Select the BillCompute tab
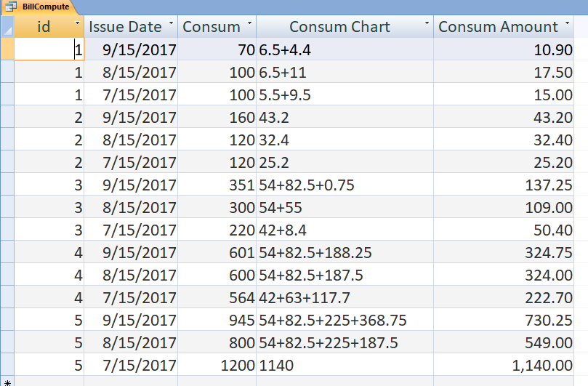The height and width of the screenshot is (386, 588). (x=38, y=7)
